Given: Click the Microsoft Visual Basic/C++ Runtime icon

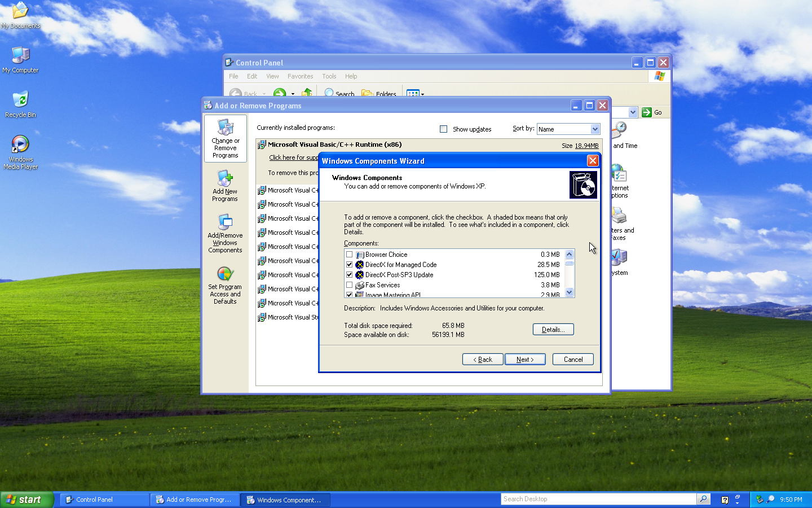Looking at the screenshot, I should [x=262, y=145].
